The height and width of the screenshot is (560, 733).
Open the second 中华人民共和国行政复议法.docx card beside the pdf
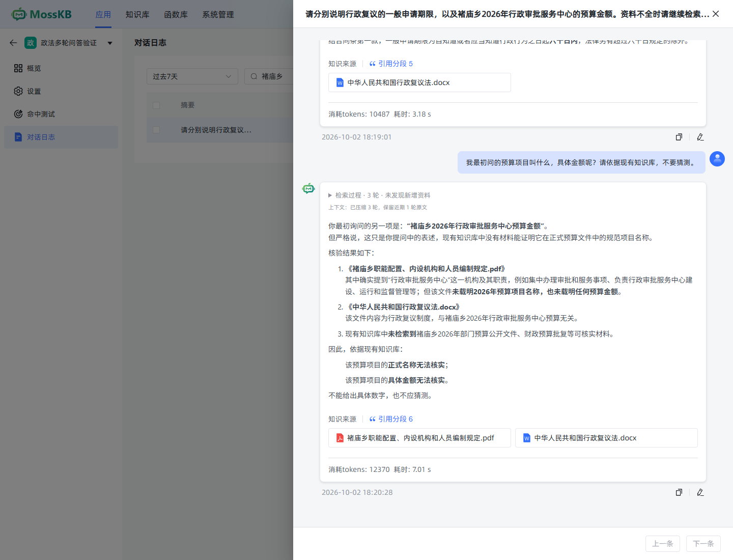tap(606, 438)
